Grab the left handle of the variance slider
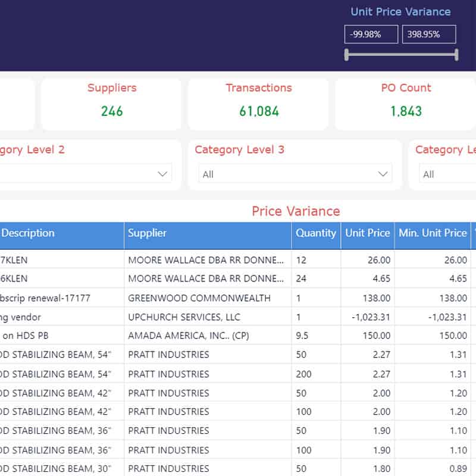476x476 pixels. [346, 55]
